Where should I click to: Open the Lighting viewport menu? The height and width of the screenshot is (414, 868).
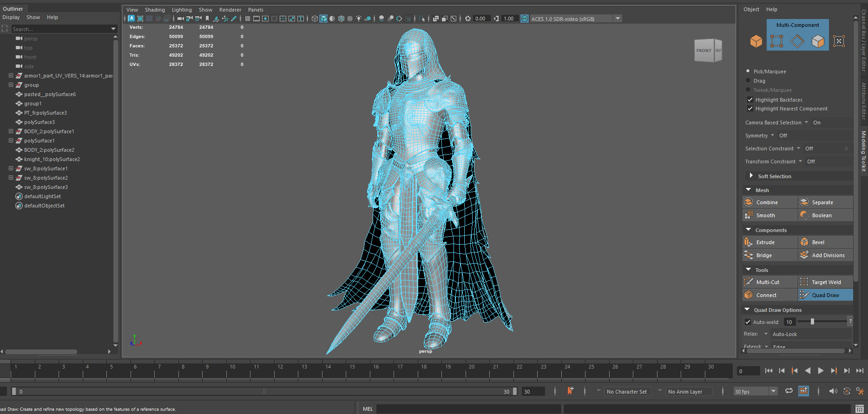(182, 10)
